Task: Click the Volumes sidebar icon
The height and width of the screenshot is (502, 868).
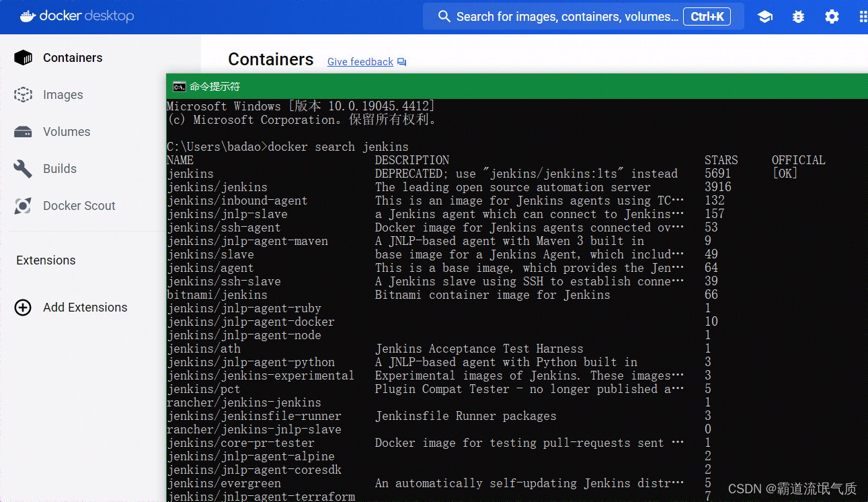Action: 24,132
